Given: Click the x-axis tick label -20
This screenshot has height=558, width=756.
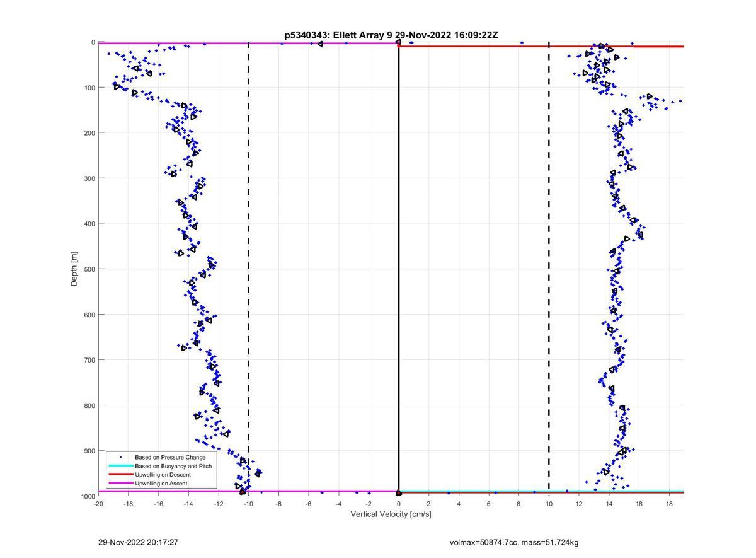Looking at the screenshot, I should coord(98,504).
